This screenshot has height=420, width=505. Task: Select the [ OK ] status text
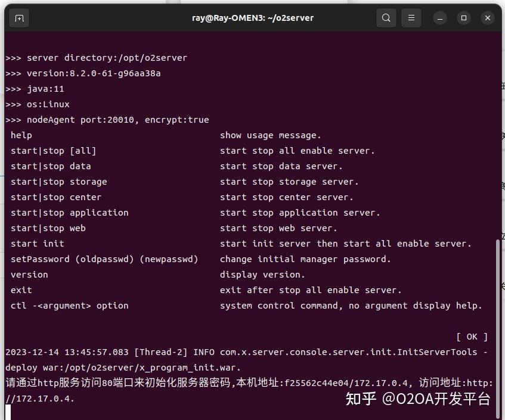(472, 336)
